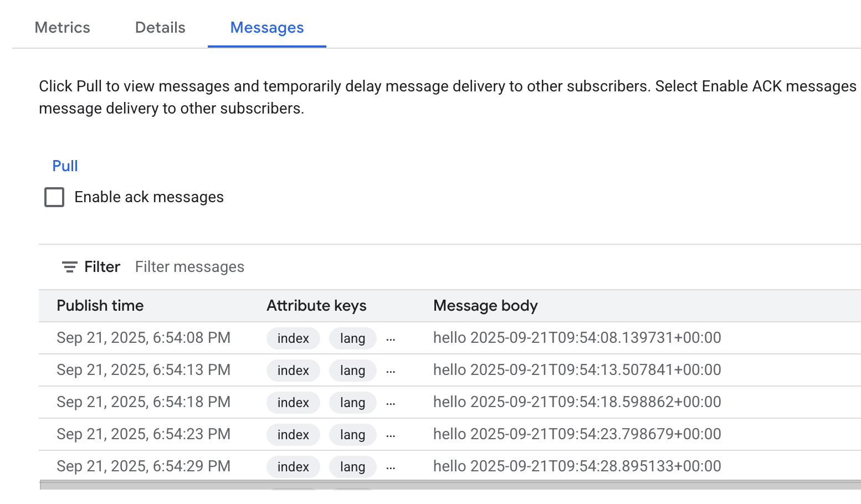Select message body ending 18.598862+00:00
Image resolution: width=861 pixels, height=504 pixels.
click(x=577, y=402)
